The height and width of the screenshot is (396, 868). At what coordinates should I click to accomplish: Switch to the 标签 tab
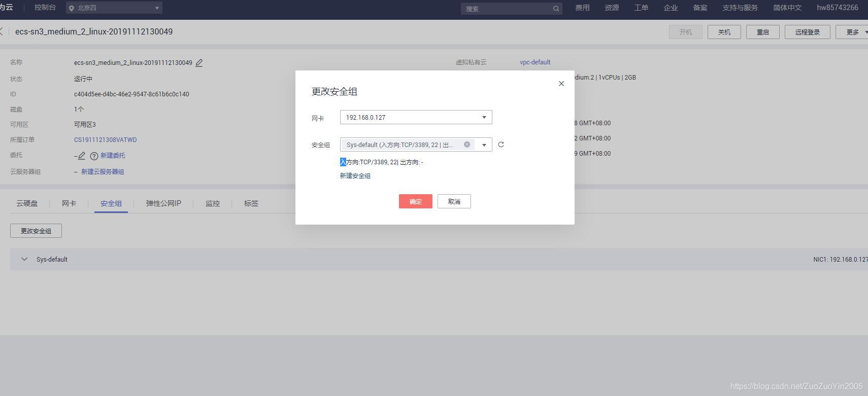[x=251, y=203]
